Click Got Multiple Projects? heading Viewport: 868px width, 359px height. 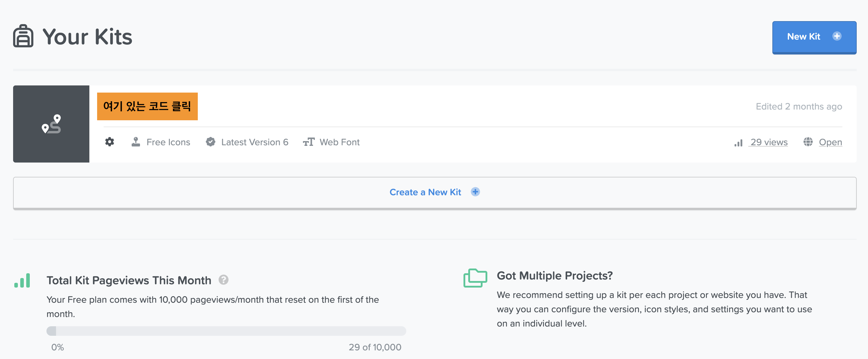[555, 275]
